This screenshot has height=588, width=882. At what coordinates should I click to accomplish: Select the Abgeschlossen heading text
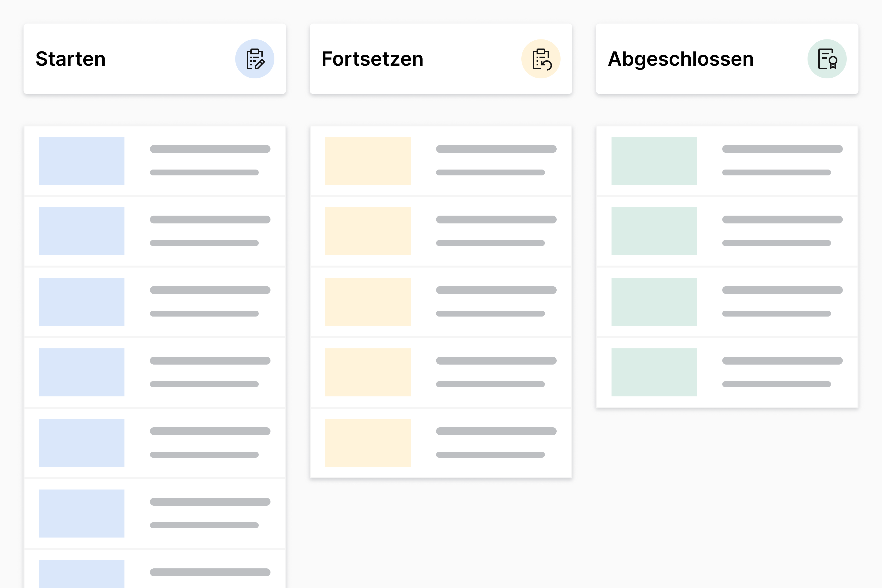click(x=681, y=59)
